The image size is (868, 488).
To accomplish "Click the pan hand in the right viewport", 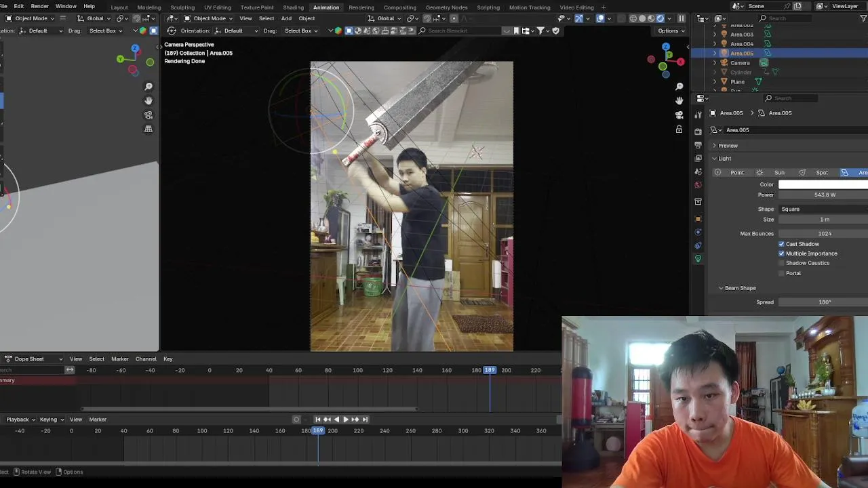I will (679, 100).
